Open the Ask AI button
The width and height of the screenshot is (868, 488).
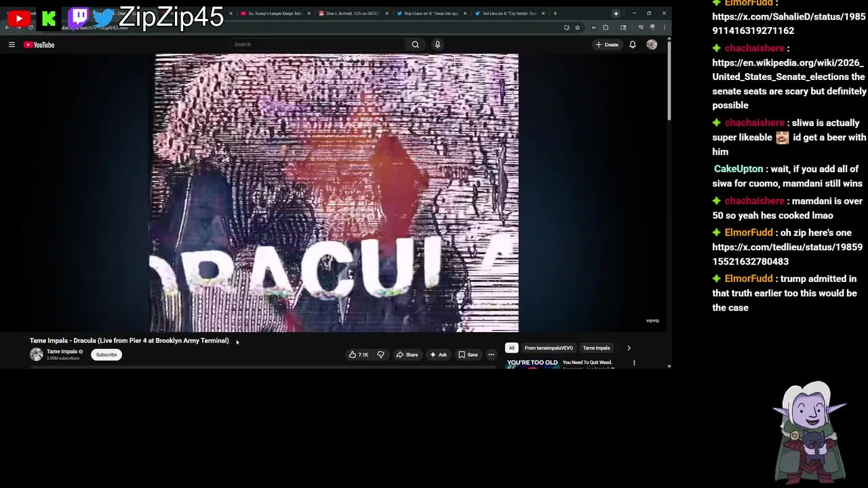pos(438,354)
